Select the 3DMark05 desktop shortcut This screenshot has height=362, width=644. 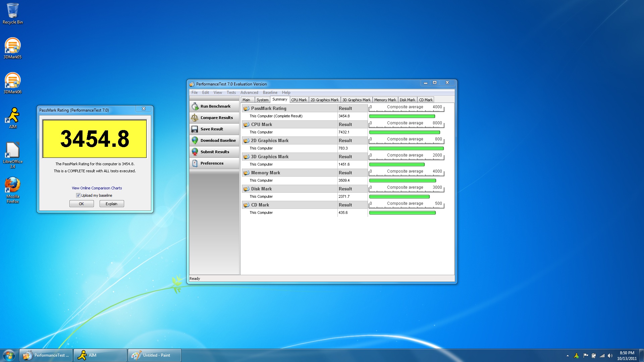point(13,48)
